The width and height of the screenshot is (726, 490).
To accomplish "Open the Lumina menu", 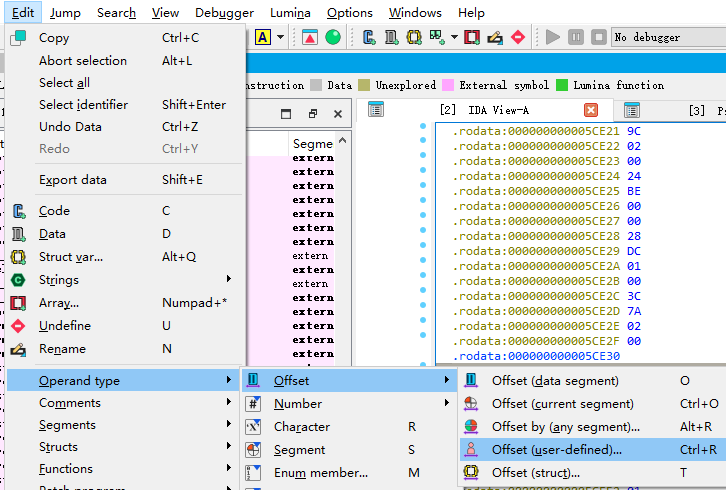I will (x=290, y=13).
